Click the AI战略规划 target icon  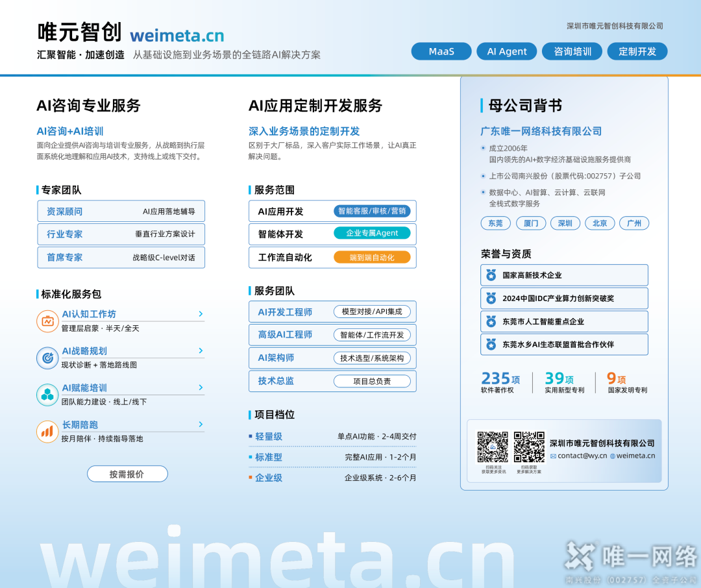47,358
